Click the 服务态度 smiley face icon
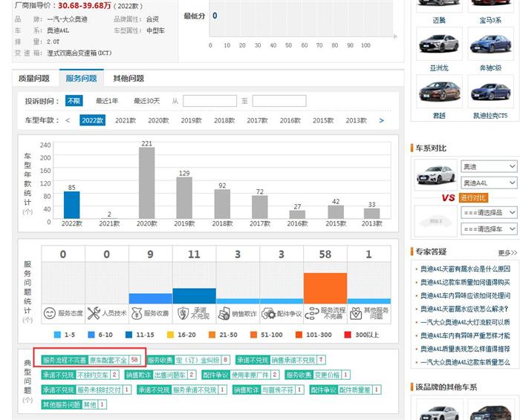 pos(50,313)
